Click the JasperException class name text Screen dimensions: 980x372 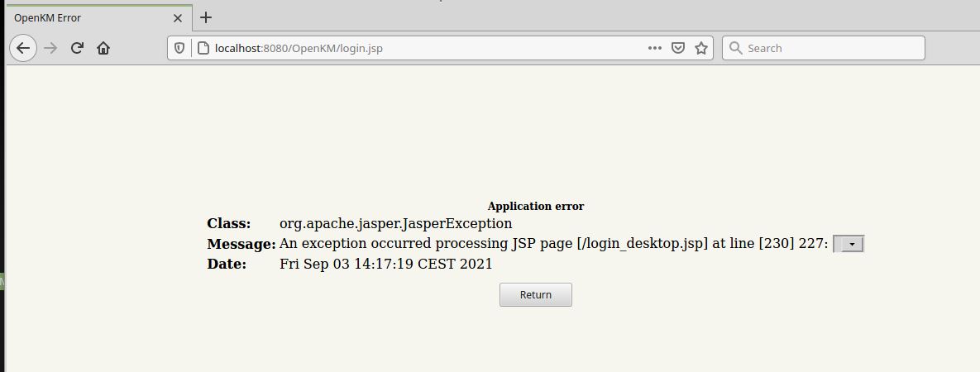pyautogui.click(x=395, y=223)
